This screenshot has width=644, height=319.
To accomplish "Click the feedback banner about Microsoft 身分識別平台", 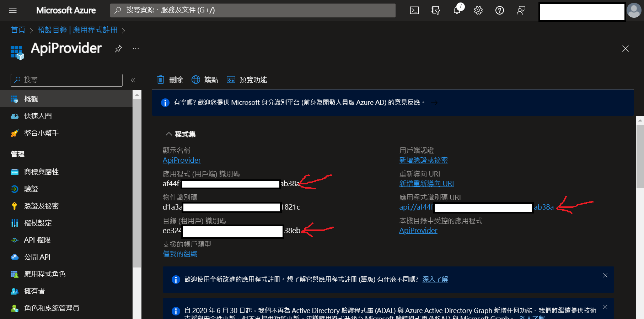I will 393,103.
